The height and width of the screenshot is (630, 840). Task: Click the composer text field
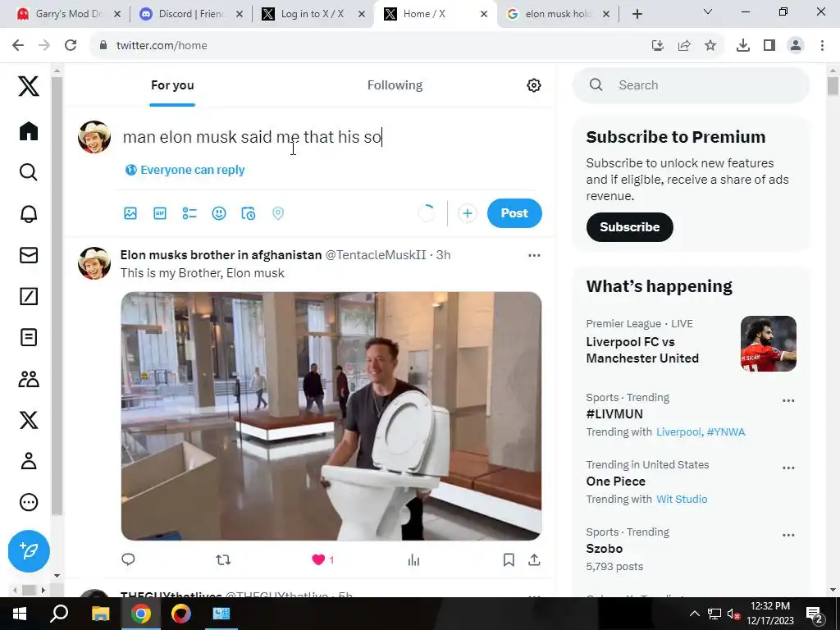coord(330,137)
